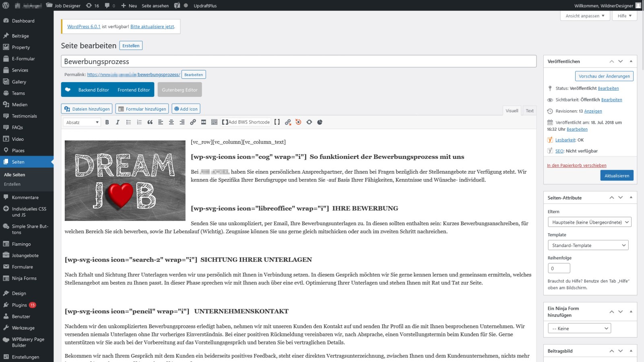Click the Reihenfolge order input field
The image size is (644, 362).
pos(559,267)
